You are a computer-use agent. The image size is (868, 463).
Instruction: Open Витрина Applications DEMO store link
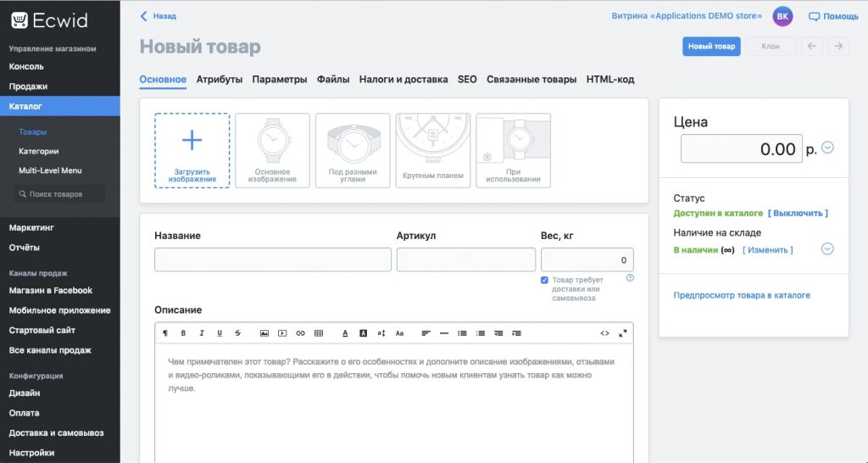687,15
